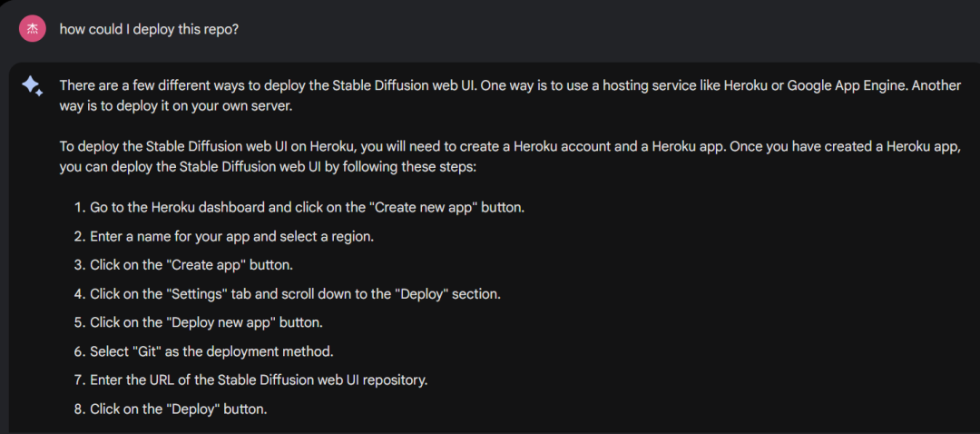Click the paragraph starting 'To deploy the Stable Diffusion'

point(510,158)
